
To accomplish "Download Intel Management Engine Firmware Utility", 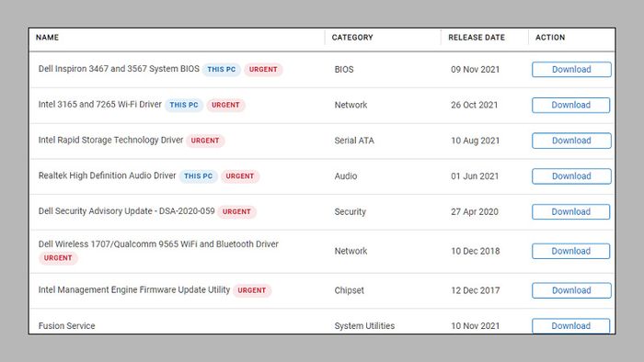I will pos(571,290).
